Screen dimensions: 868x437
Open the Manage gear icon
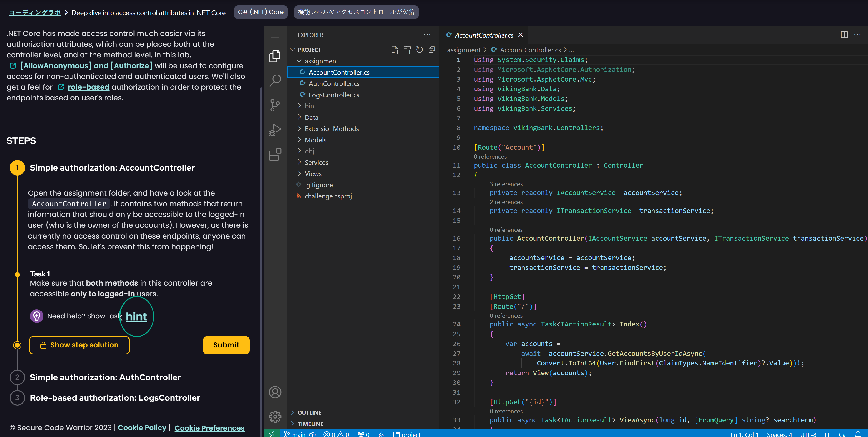pyautogui.click(x=275, y=417)
